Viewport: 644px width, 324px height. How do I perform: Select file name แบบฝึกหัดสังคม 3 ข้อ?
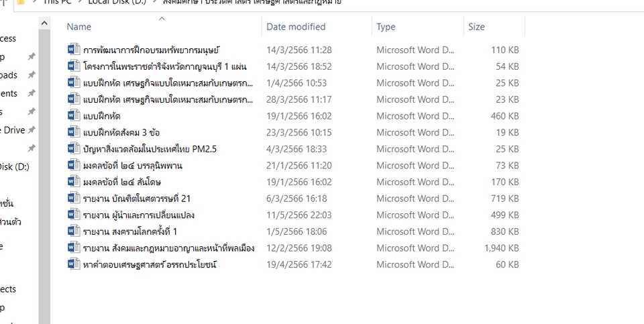[x=121, y=133]
